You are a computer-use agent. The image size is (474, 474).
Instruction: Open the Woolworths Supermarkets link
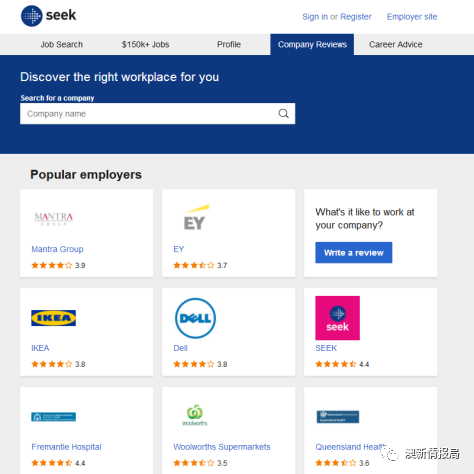(x=222, y=447)
